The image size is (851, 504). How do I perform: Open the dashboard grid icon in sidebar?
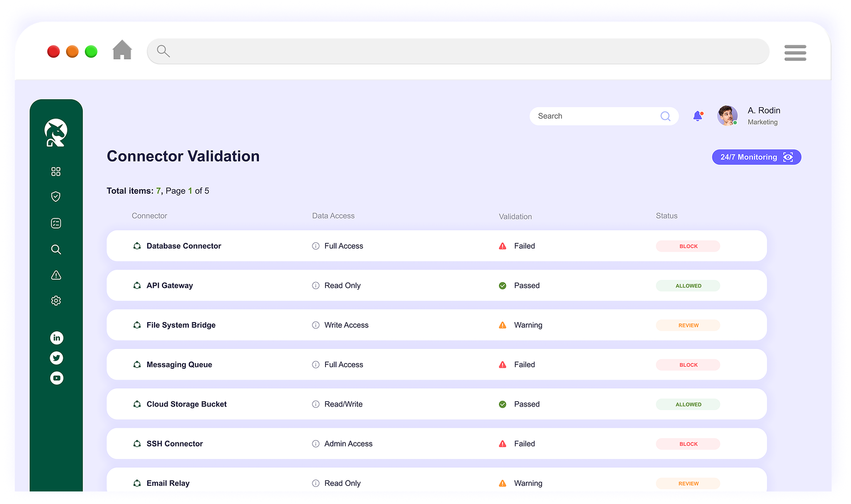coord(56,172)
